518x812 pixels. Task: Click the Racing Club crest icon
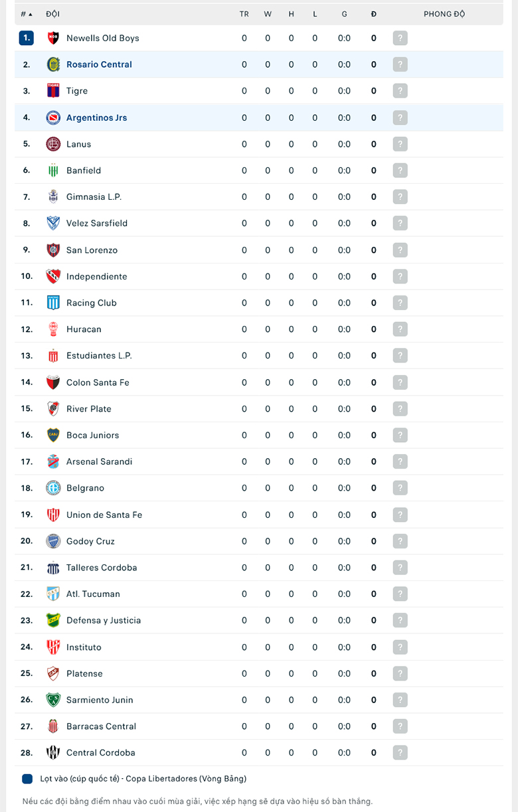pos(53,303)
